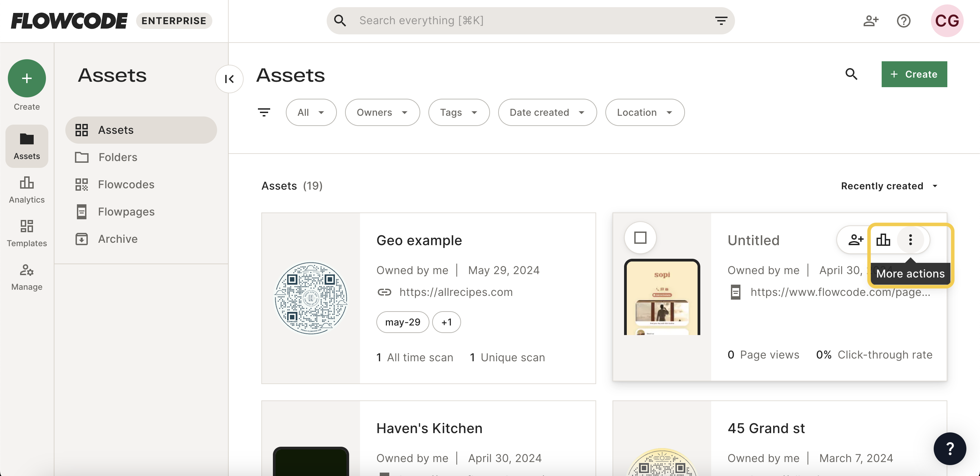Open the Assets folder icon in the left rail
This screenshot has height=476, width=980.
27,146
